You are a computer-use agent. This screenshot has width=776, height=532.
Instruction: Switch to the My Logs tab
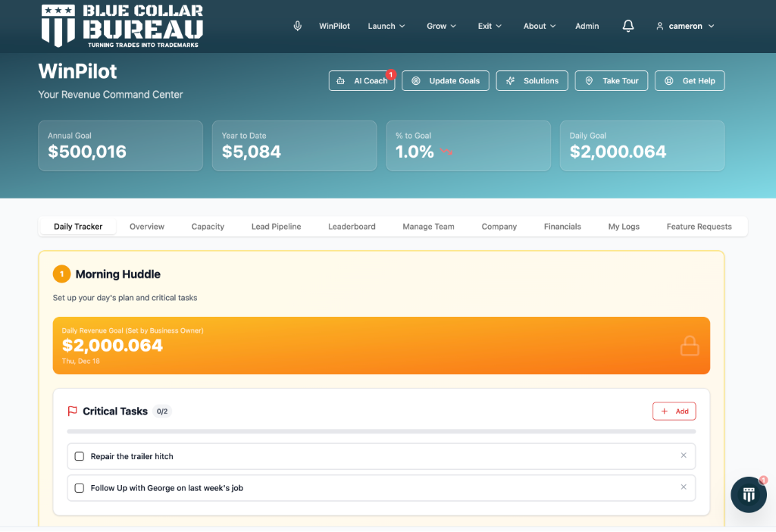[624, 227]
